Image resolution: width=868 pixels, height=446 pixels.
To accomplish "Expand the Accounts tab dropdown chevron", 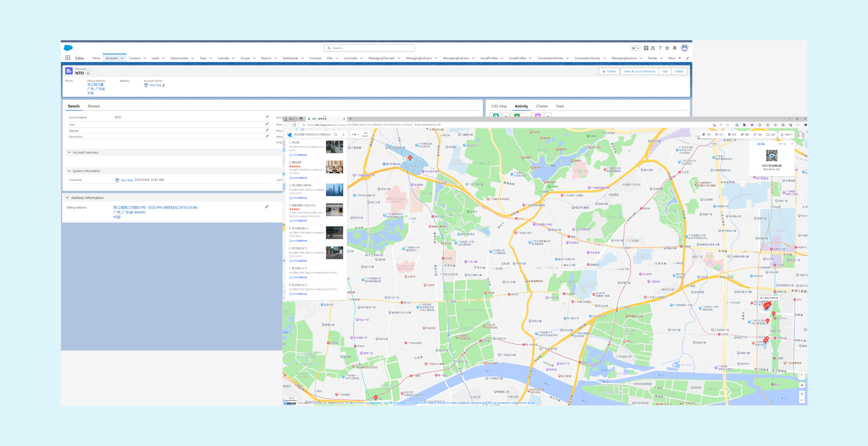I will [122, 58].
